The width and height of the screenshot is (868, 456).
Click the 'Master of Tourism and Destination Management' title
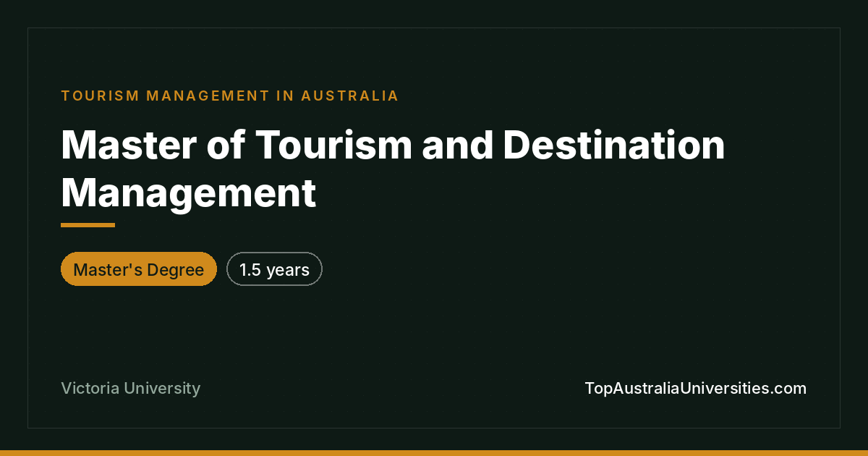click(393, 168)
